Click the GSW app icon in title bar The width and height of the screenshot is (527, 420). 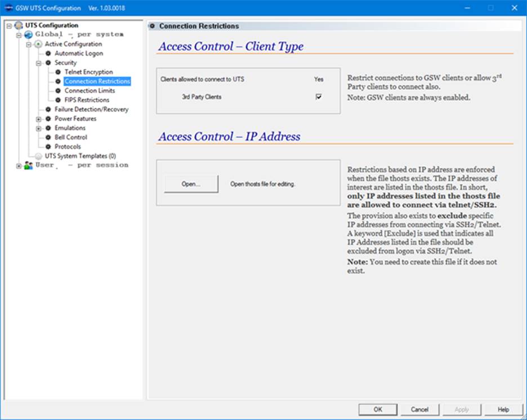pos(9,8)
